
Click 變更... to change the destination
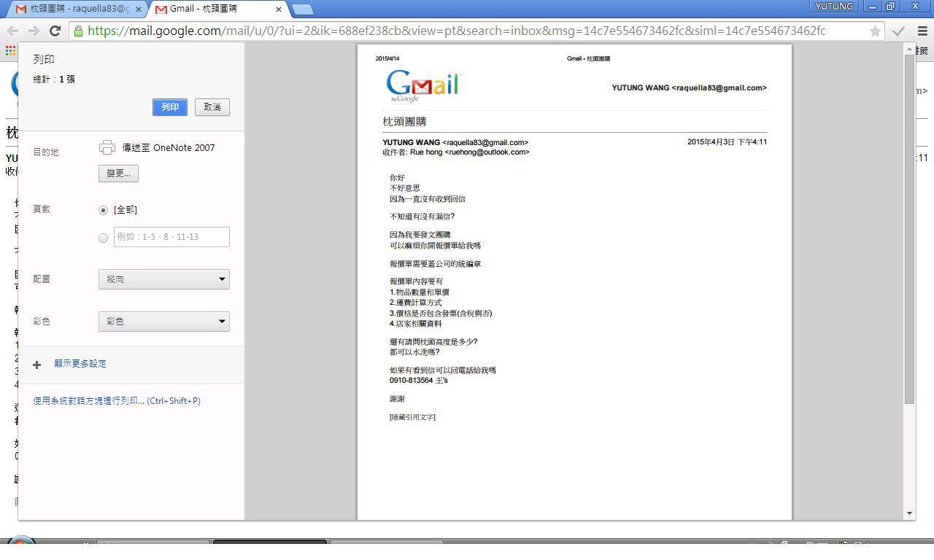(118, 174)
